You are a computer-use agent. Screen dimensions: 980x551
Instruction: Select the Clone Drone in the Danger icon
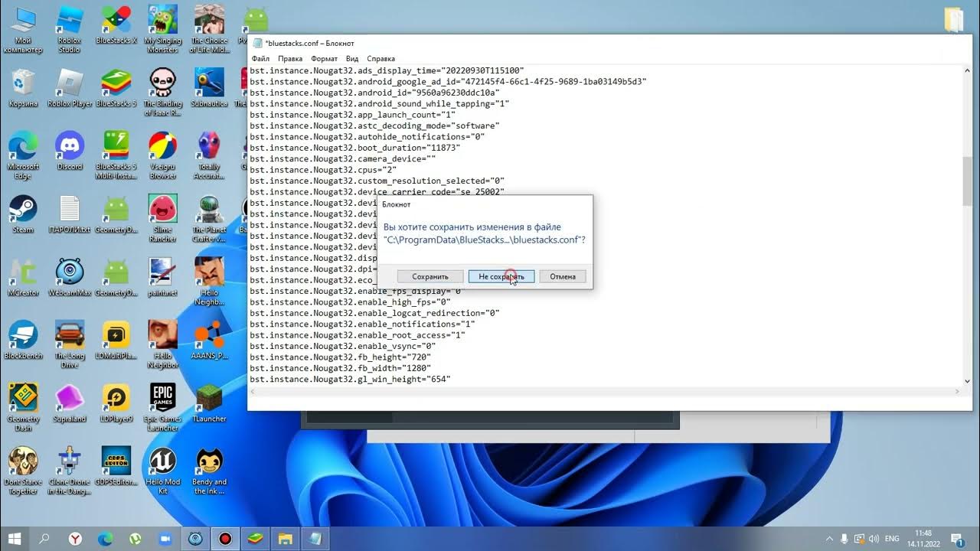pyautogui.click(x=70, y=471)
